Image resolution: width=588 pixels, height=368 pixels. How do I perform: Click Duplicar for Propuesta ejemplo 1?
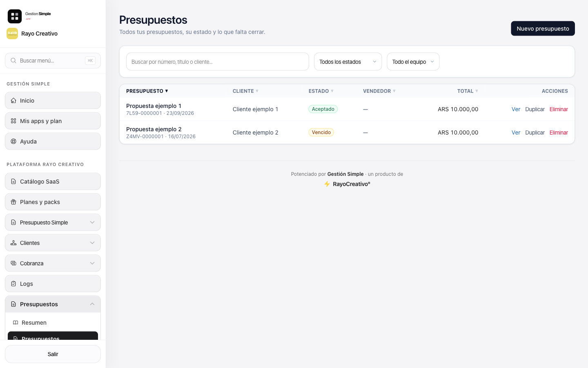(535, 109)
